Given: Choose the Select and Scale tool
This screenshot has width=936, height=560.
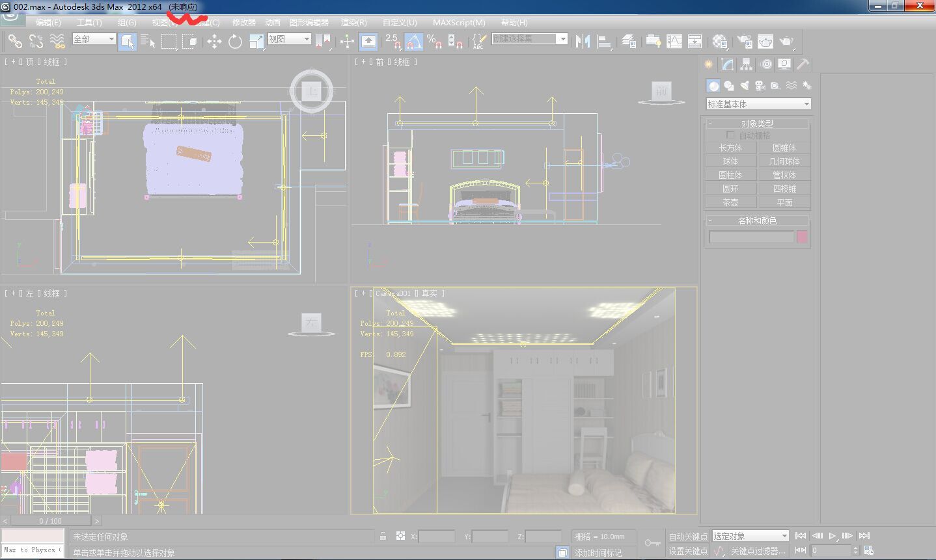Looking at the screenshot, I should [256, 42].
